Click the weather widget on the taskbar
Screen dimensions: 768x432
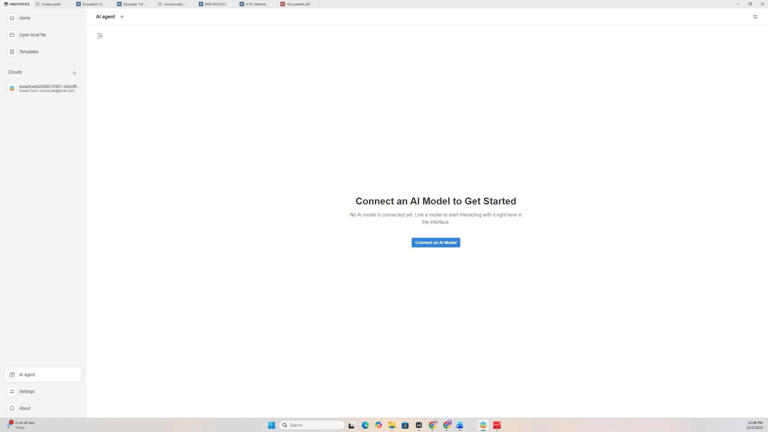click(21, 425)
